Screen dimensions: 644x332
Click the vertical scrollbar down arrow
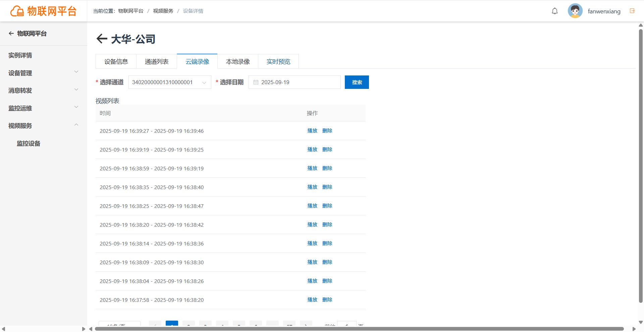coord(641,322)
